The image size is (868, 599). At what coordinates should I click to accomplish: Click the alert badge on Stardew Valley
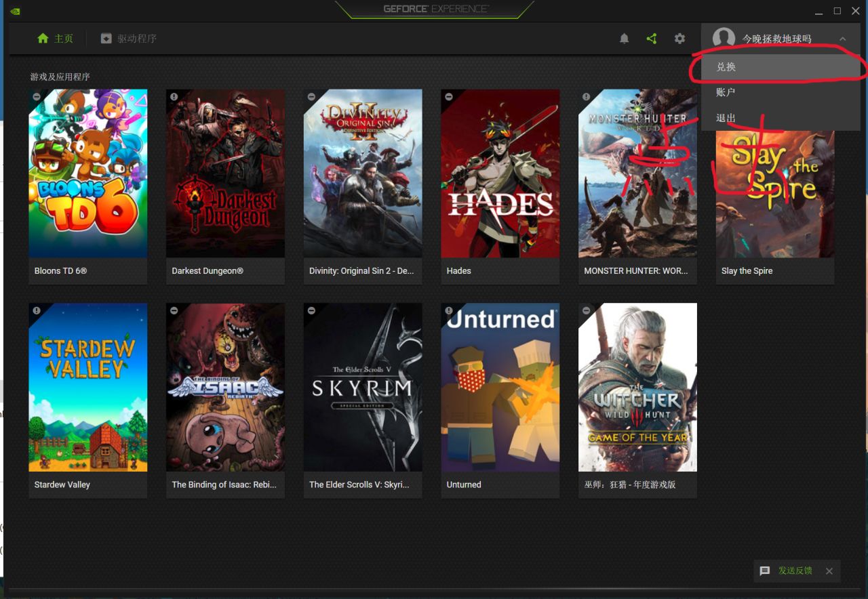[x=37, y=310]
